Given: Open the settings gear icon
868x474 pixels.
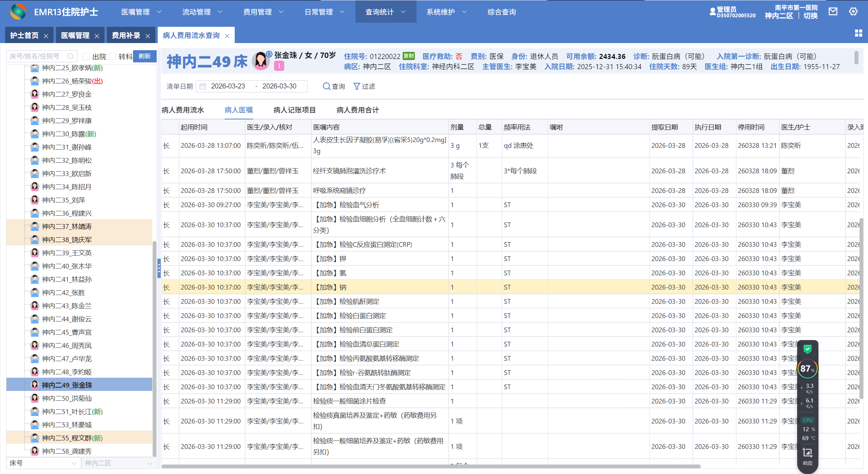Looking at the screenshot, I should [x=853, y=12].
